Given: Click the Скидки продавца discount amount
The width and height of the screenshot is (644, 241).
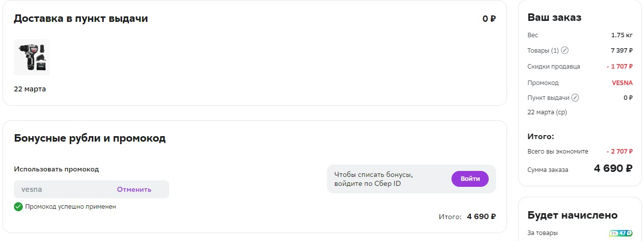Looking at the screenshot, I should pos(619,67).
